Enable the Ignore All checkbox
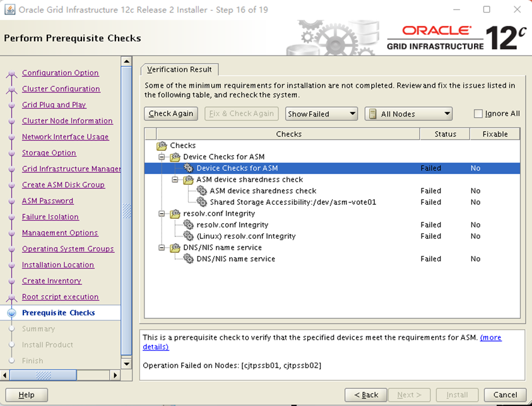 click(x=478, y=113)
